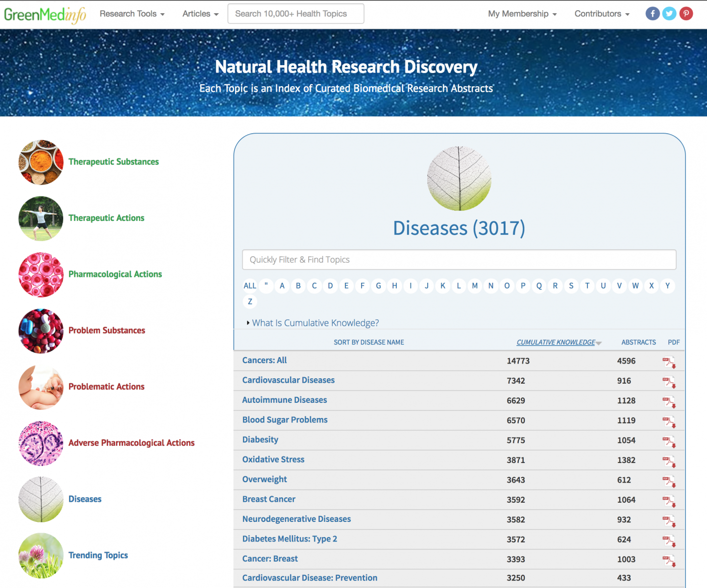Open Pharmacological Actions link
The image size is (707, 588).
click(115, 274)
